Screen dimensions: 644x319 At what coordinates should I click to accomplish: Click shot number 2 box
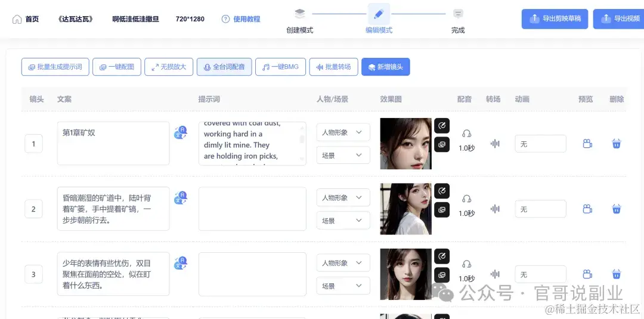(x=33, y=209)
